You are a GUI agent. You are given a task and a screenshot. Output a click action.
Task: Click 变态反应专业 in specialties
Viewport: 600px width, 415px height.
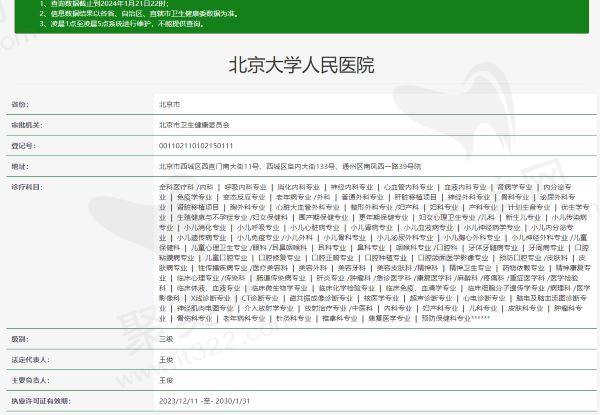click(244, 197)
